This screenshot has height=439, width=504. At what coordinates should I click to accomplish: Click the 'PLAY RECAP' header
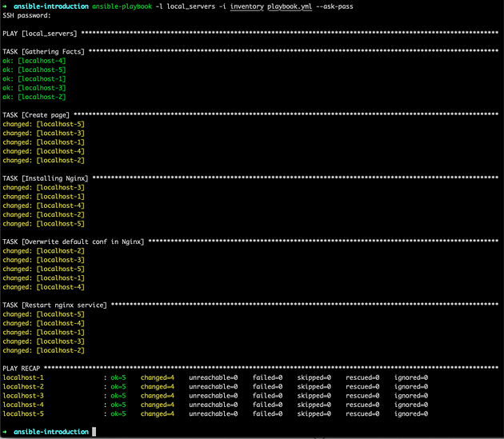(22, 369)
